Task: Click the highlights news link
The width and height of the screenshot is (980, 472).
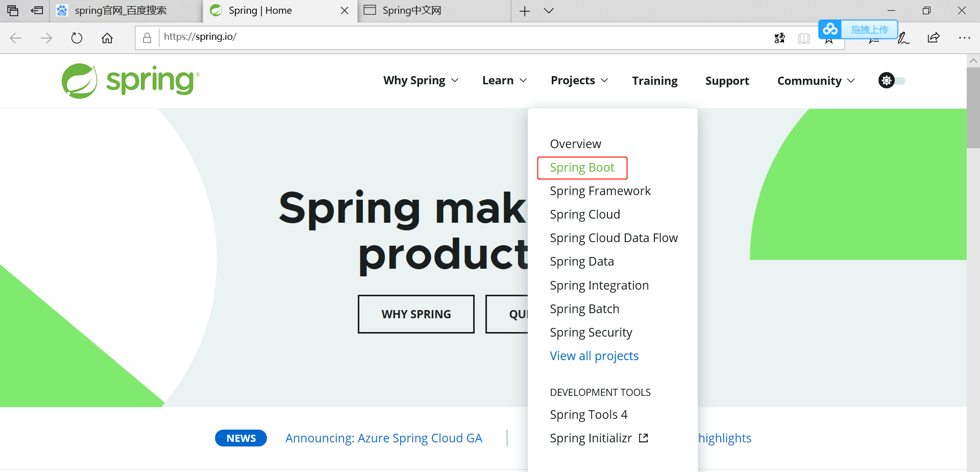Action: [x=725, y=438]
